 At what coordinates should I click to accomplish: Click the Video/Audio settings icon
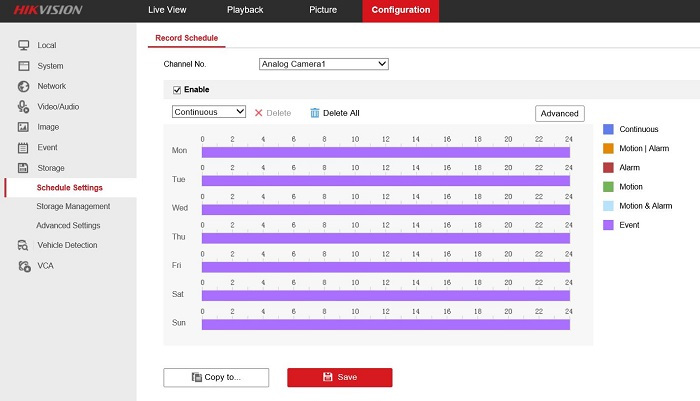[22, 106]
